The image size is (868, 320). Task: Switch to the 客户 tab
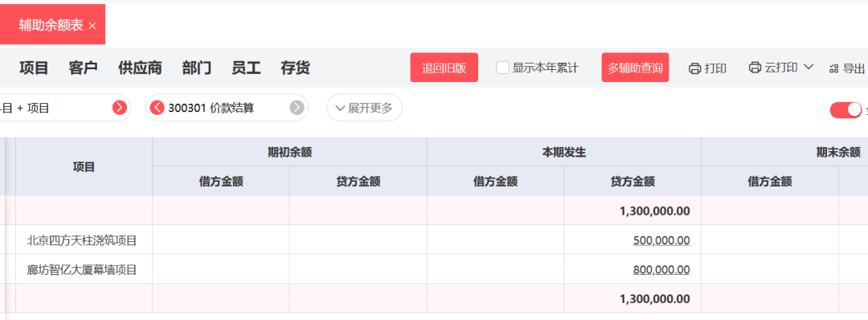(83, 68)
